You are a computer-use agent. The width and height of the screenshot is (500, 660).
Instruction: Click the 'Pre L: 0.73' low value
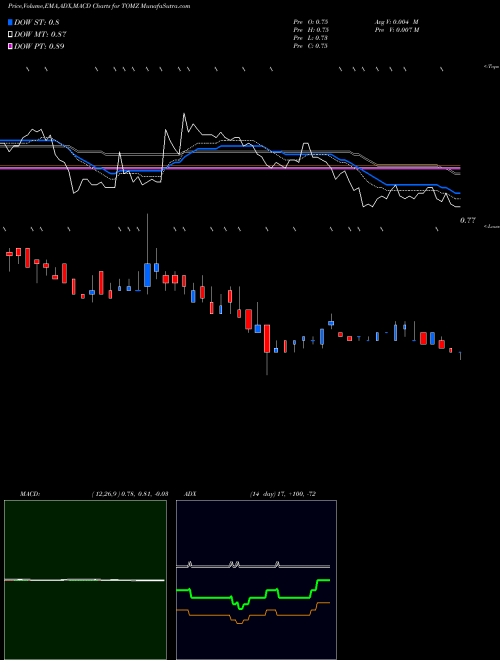click(311, 38)
